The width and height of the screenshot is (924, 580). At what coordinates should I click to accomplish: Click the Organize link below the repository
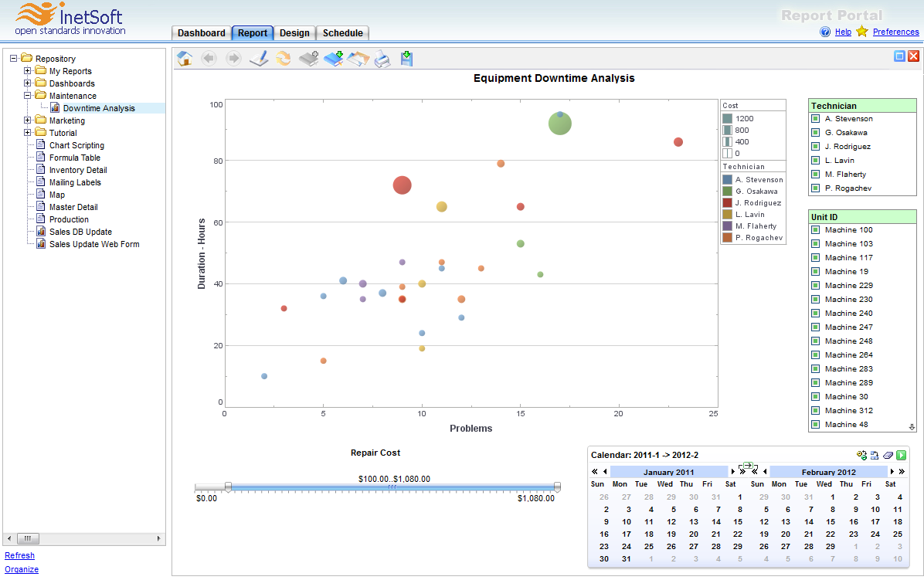coord(22,569)
